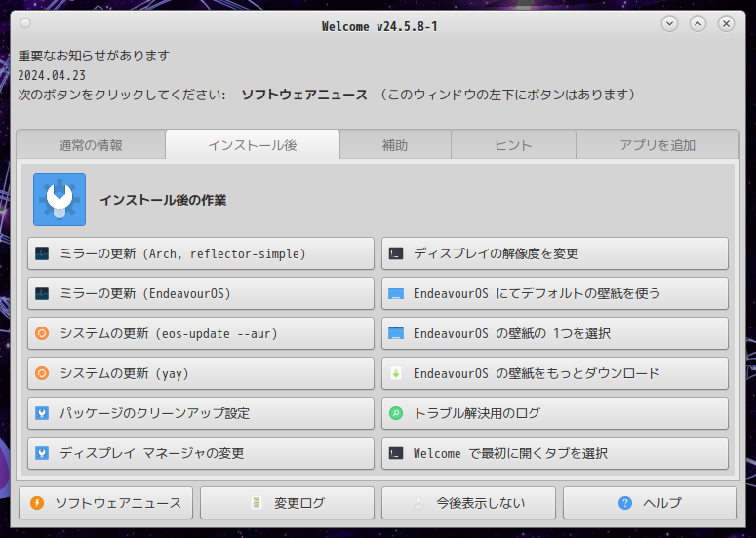Viewport: 756px width, 538px height.
Task: Click the blue wrench icon on パッケージのクリーンアップ設定
Action: tap(42, 413)
